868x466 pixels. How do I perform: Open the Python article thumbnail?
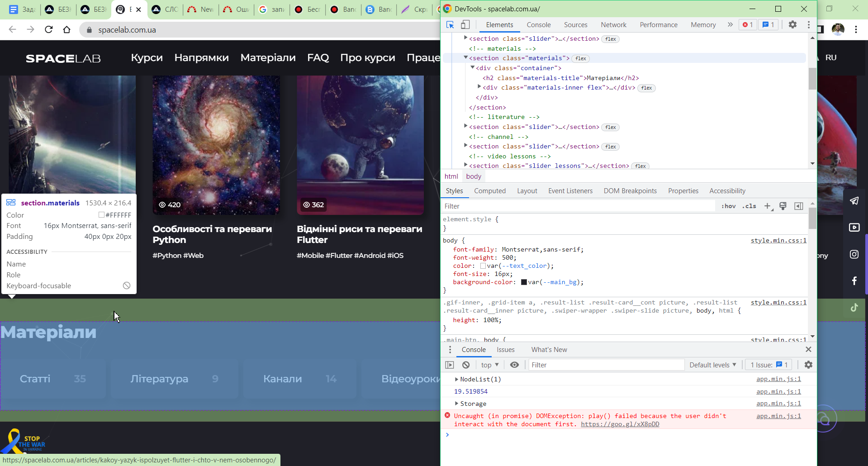pyautogui.click(x=216, y=145)
